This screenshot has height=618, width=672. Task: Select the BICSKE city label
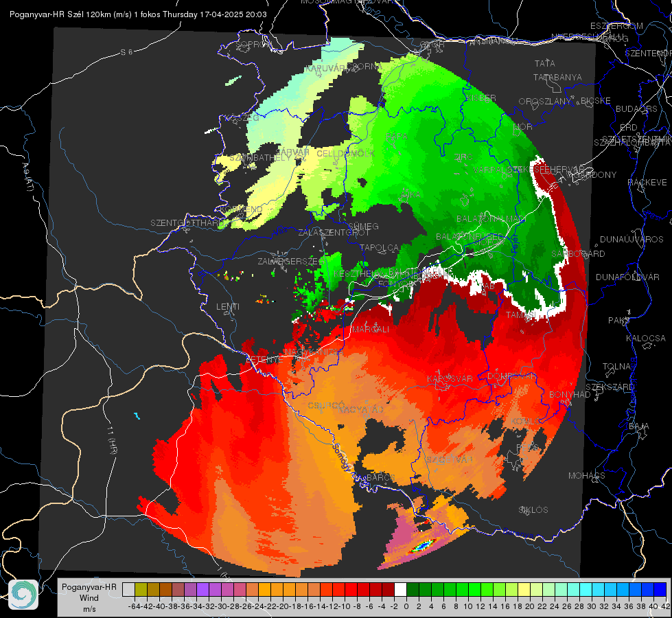(x=596, y=101)
